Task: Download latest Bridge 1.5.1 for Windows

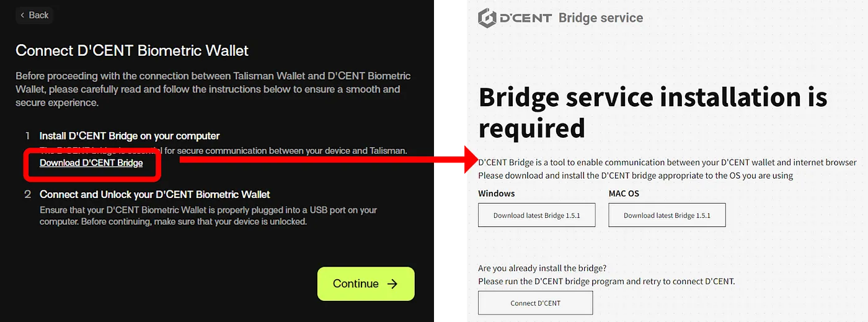Action: [x=537, y=215]
